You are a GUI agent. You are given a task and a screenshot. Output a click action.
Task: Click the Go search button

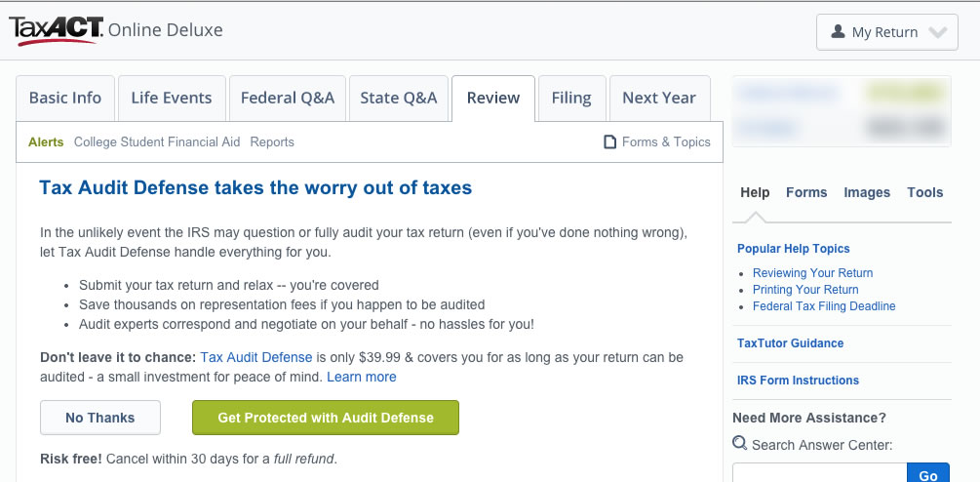tap(928, 472)
